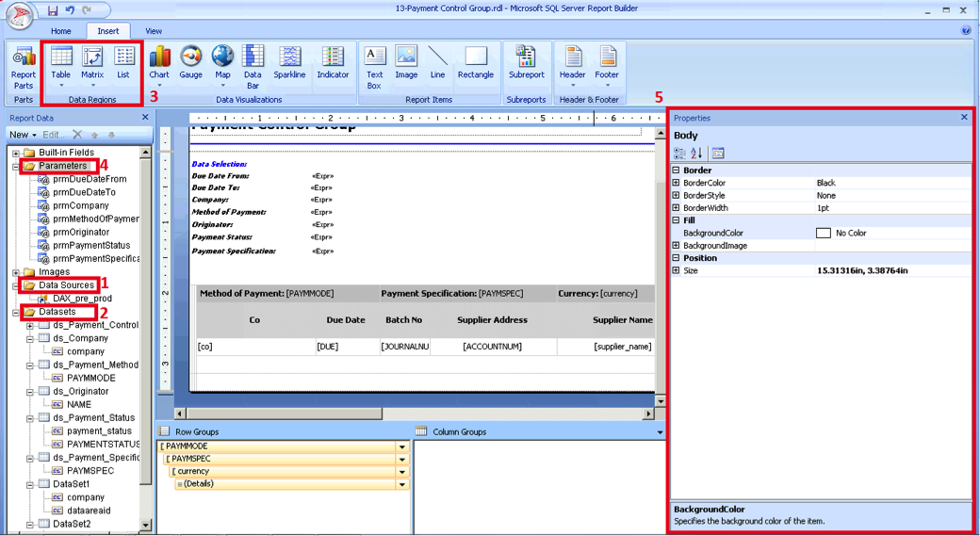The image size is (980, 536).
Task: Click the Help icon in the ribbon
Action: pyautogui.click(x=967, y=30)
